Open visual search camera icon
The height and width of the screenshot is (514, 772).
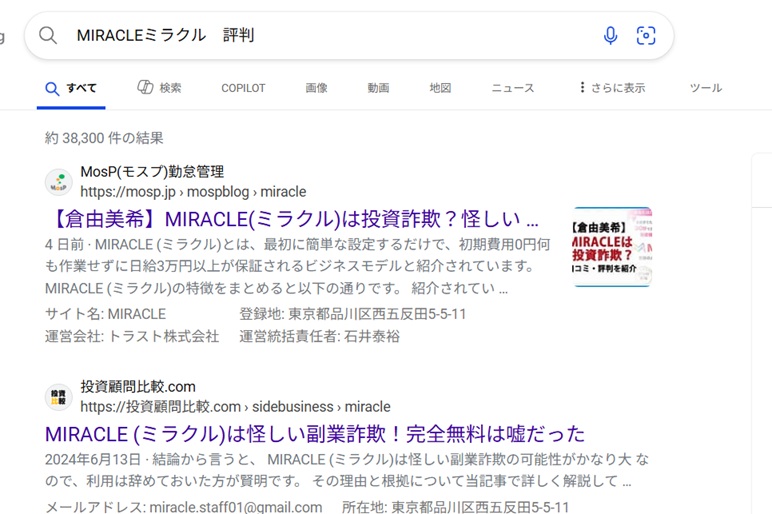pyautogui.click(x=645, y=35)
